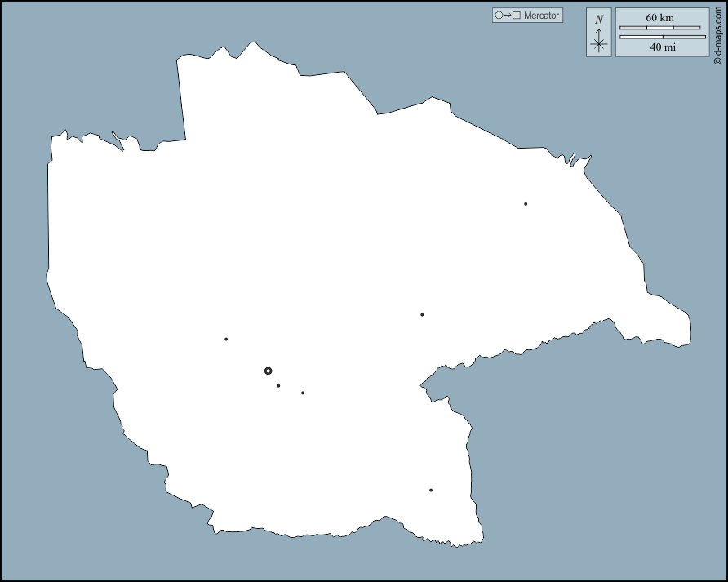Click the blue inlet notch on the southeastern border
The height and width of the screenshot is (582, 728).
pos(433,384)
